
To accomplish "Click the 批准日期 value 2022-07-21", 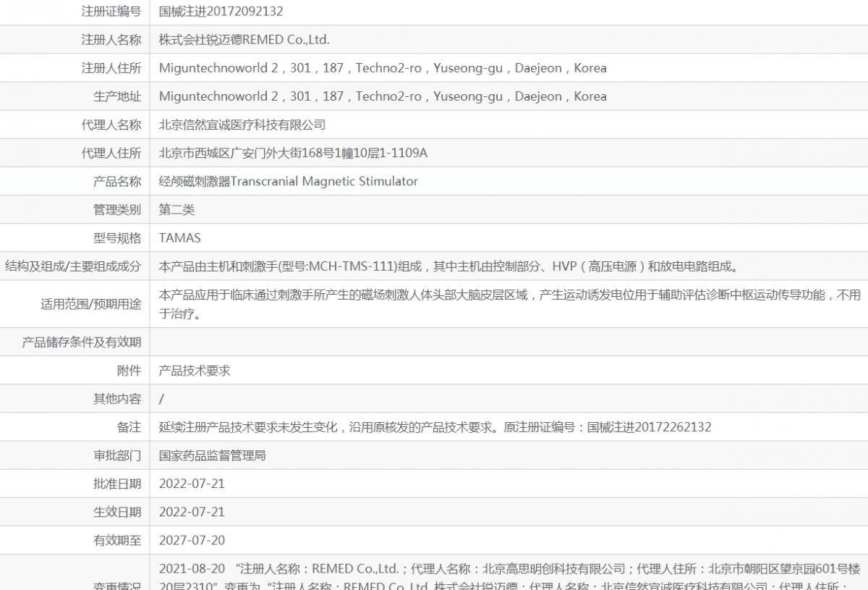I will [192, 484].
